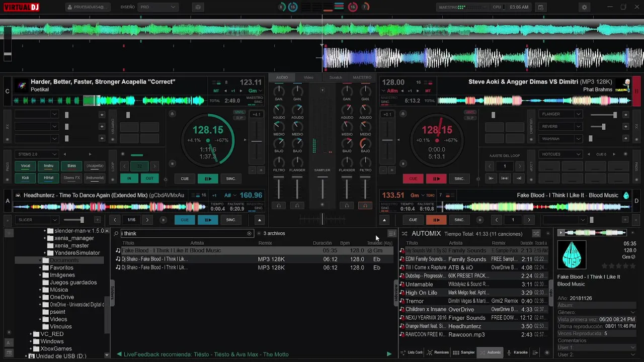Select Untamable in the Automix list
Screen dimensions: 644x362
(474, 284)
